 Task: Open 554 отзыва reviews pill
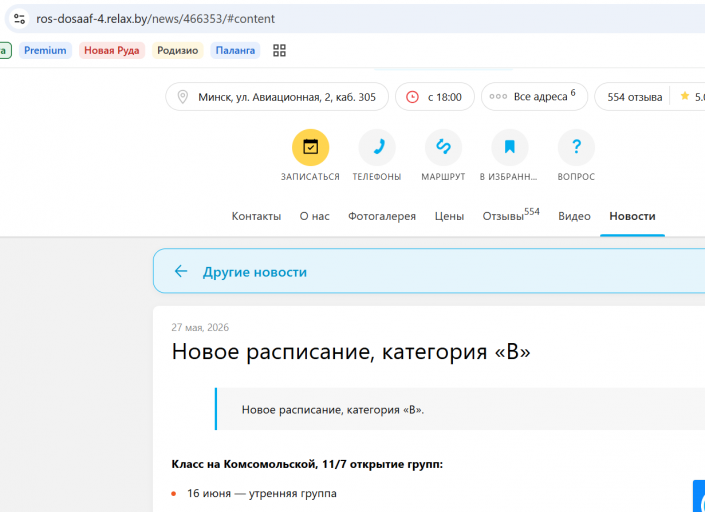634,97
